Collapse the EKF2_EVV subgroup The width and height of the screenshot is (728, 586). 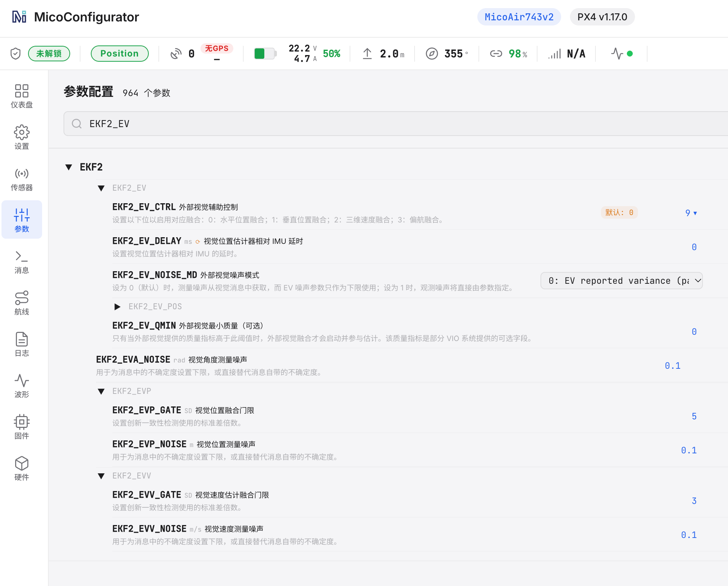point(101,476)
